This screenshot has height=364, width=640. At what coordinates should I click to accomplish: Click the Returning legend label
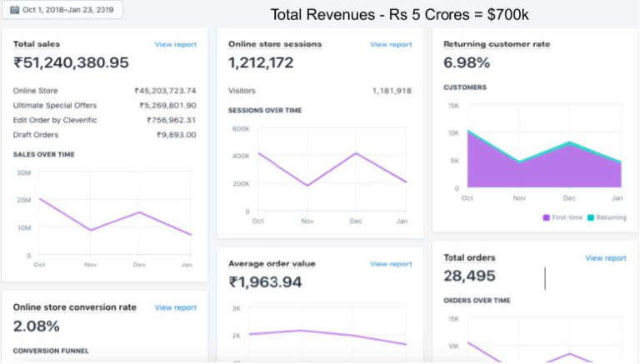[x=611, y=217]
